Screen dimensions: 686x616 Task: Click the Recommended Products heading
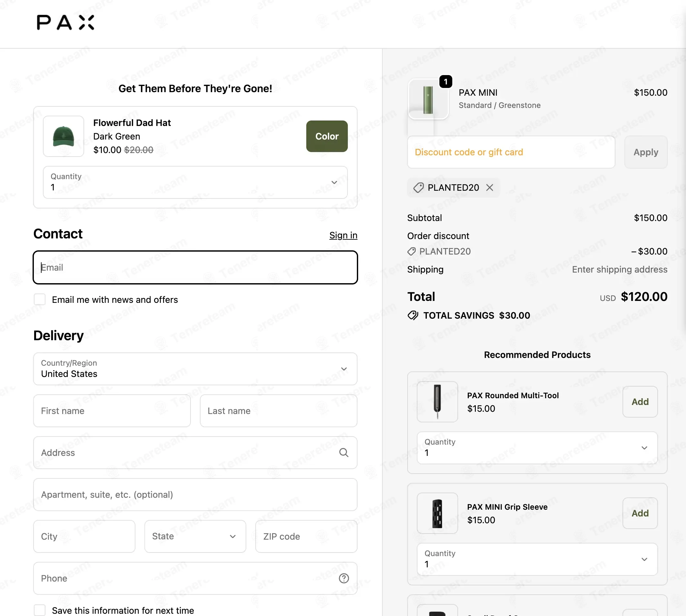point(537,355)
